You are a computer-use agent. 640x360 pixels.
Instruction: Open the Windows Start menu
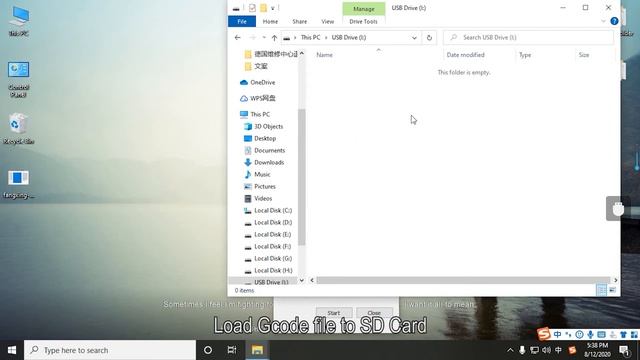pos(12,350)
